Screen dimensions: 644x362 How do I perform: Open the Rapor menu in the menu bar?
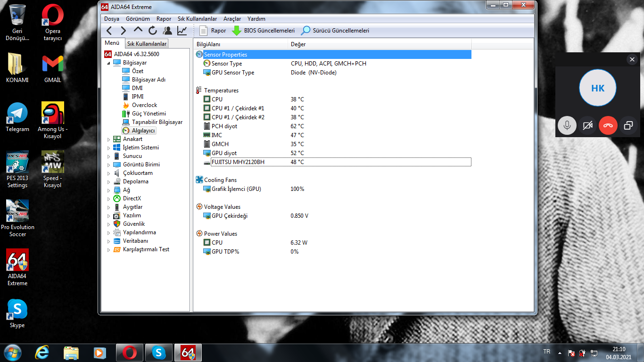tap(164, 19)
